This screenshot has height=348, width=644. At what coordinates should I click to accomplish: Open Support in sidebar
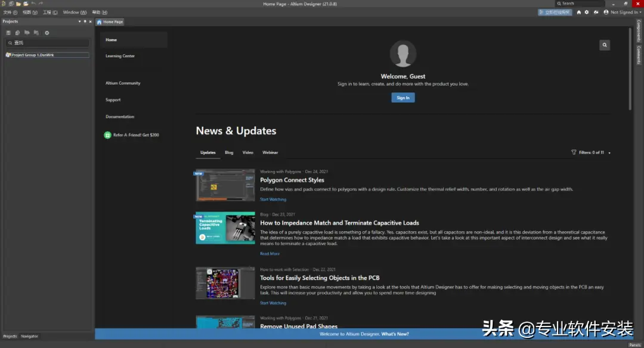click(x=113, y=100)
